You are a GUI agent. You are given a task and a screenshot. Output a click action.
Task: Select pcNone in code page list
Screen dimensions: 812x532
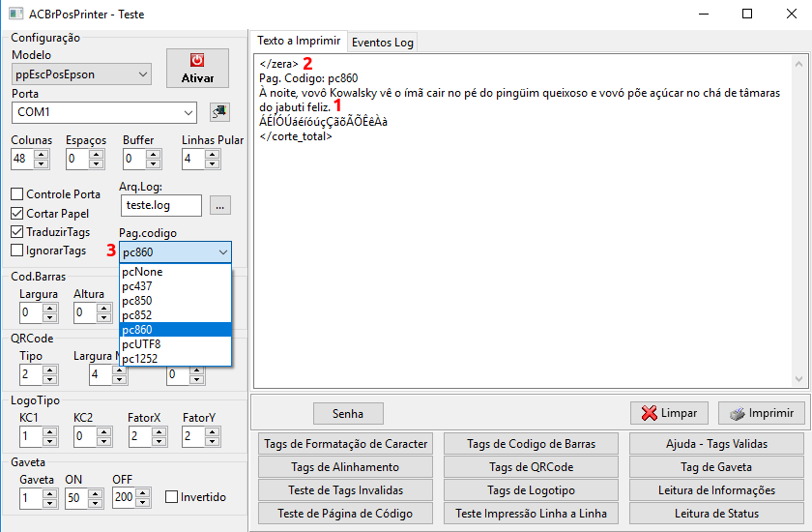[x=175, y=272]
